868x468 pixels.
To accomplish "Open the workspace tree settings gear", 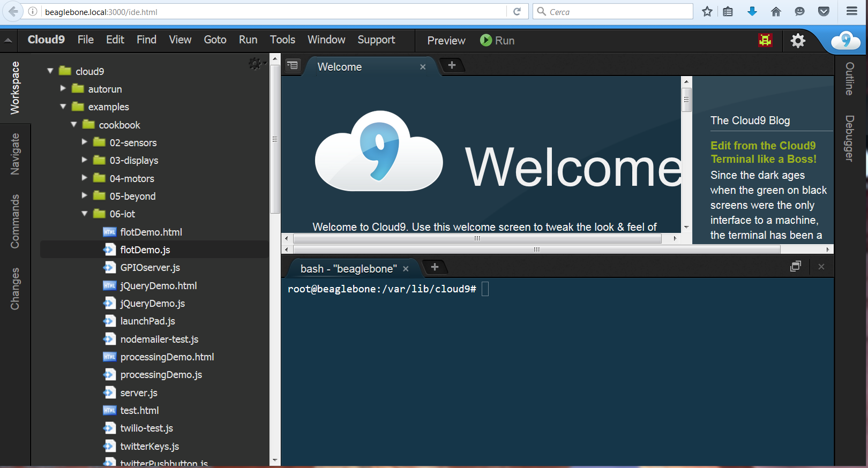I will (255, 64).
